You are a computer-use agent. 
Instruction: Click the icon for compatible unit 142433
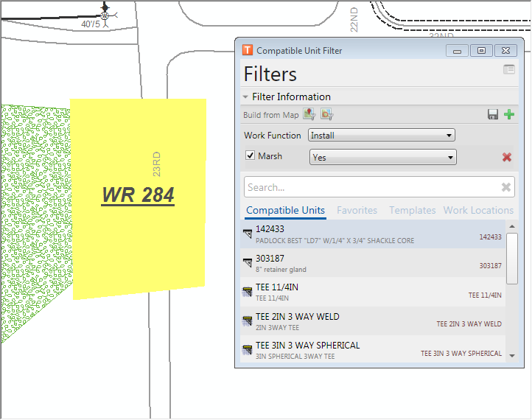[248, 234]
